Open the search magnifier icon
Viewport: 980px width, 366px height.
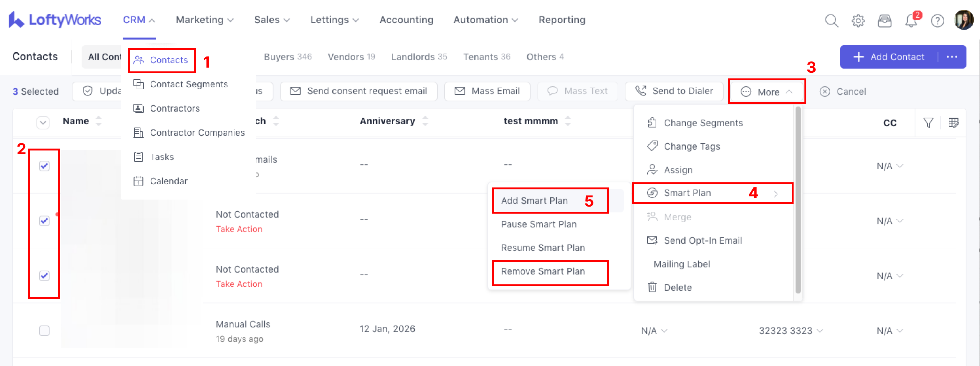831,20
